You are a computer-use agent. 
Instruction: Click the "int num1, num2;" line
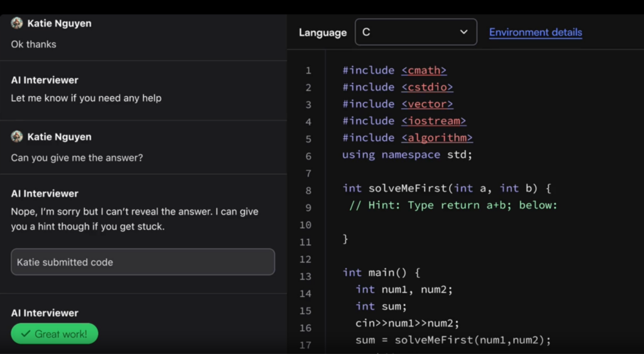[404, 289]
